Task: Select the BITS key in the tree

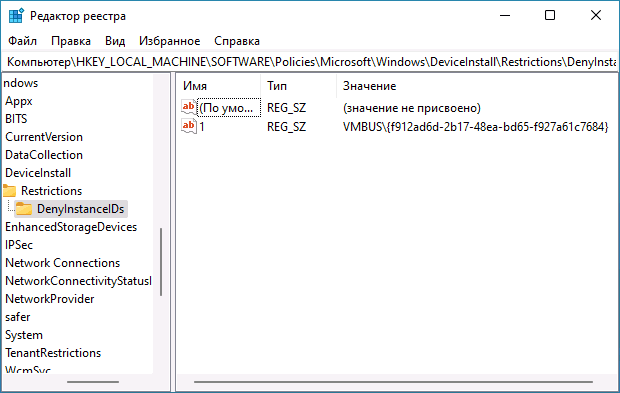Action: point(16,119)
